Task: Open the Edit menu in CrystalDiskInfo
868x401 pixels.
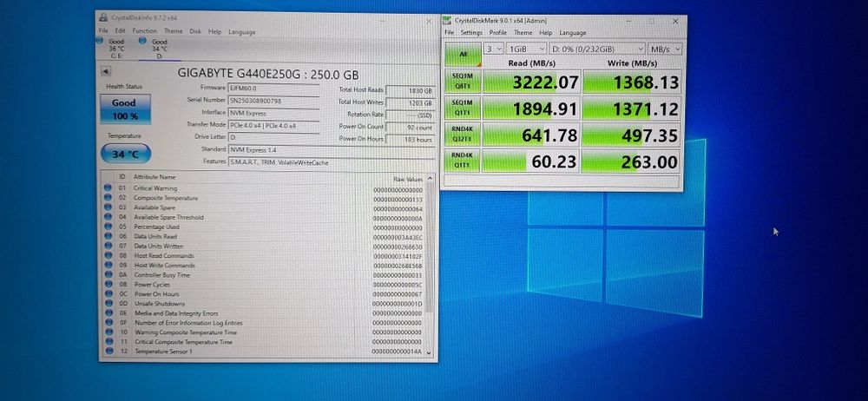Action: point(120,31)
